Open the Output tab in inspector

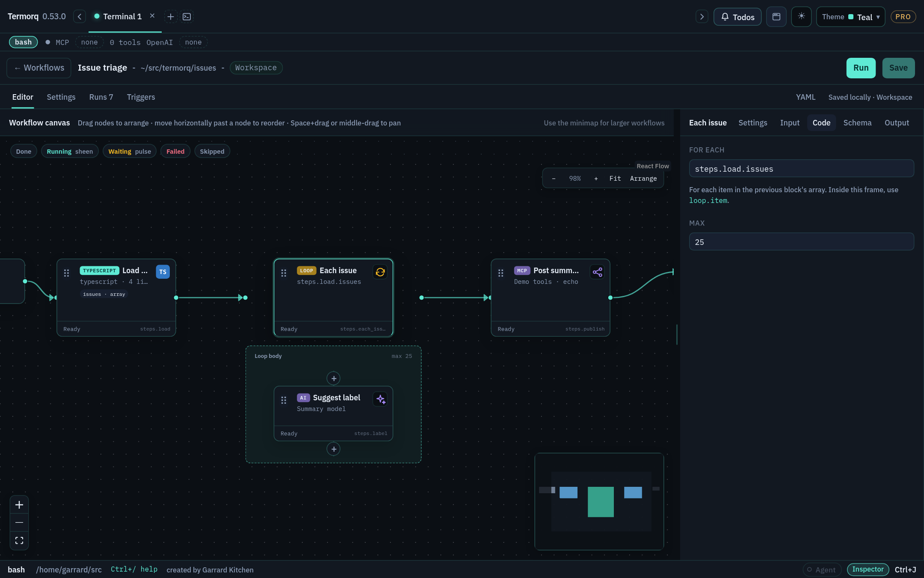point(897,123)
